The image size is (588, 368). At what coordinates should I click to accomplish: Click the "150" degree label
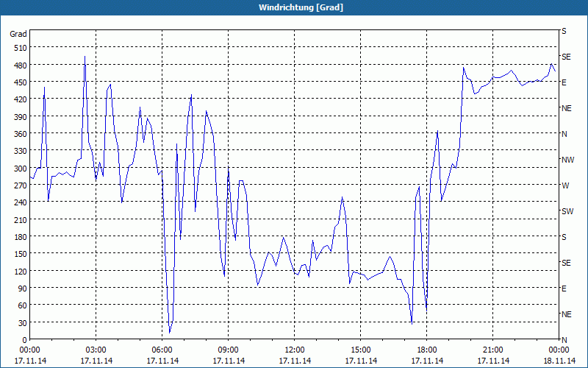click(x=21, y=254)
